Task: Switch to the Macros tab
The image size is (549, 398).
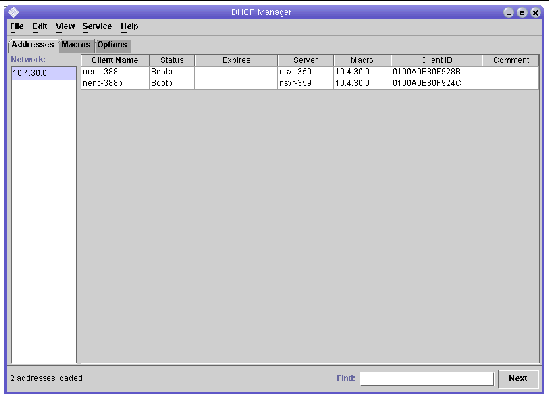Action: (x=76, y=45)
